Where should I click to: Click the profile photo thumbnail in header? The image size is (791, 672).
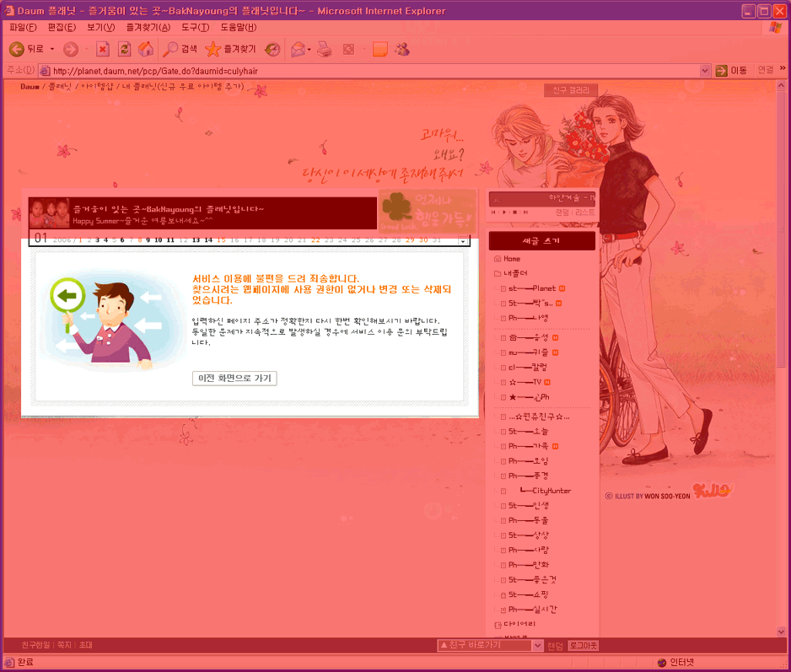(49, 213)
